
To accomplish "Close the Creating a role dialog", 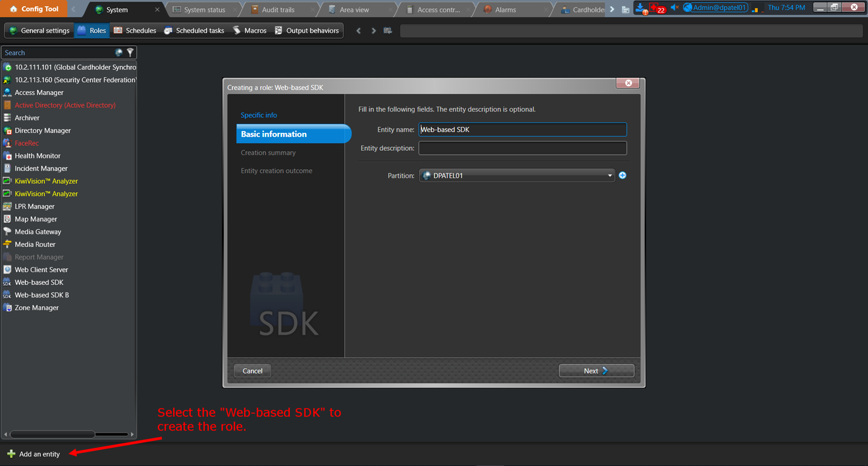I will coord(628,83).
